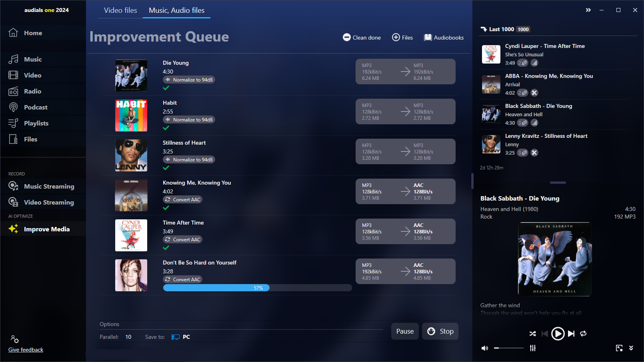The image size is (644, 362).
Task: Click the equalizer sliders icon
Action: click(533, 348)
